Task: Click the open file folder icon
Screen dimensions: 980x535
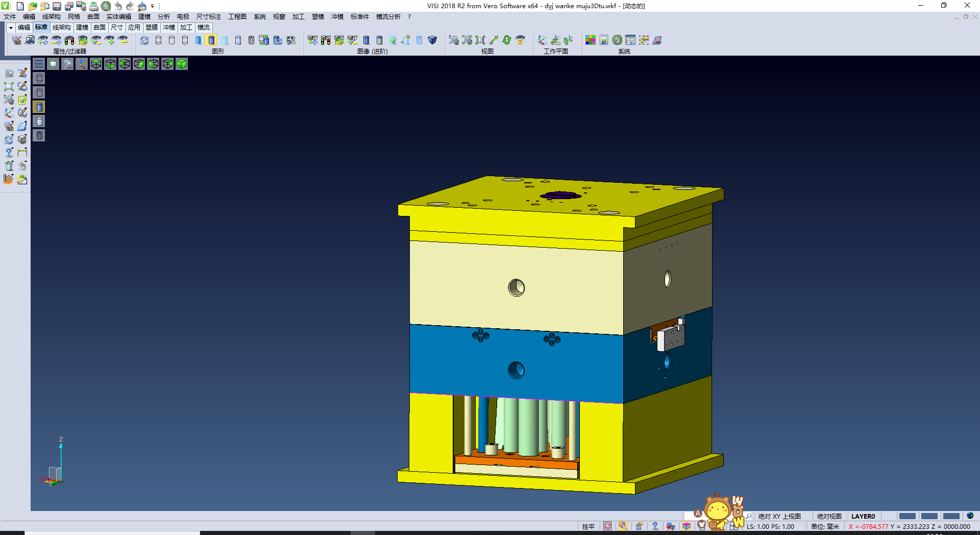Action: (32, 6)
